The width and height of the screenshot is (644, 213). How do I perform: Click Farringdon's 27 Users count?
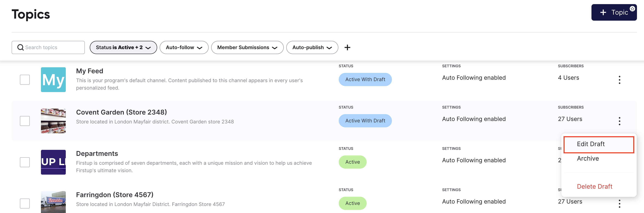tap(570, 201)
